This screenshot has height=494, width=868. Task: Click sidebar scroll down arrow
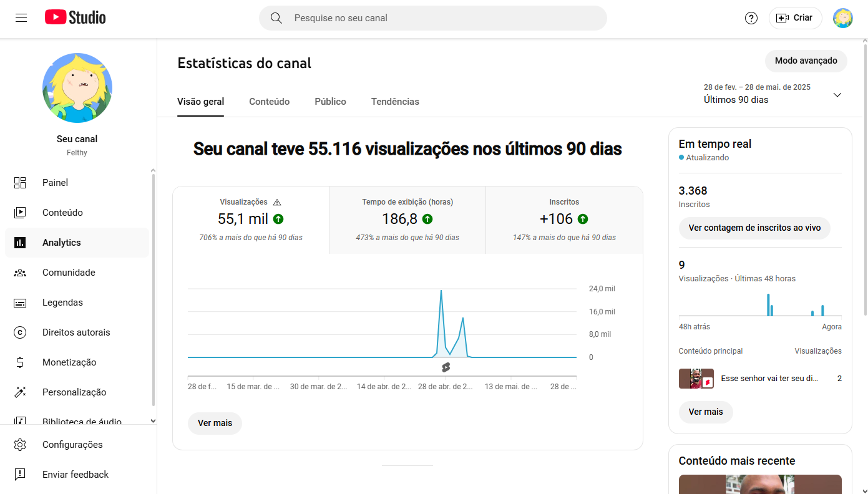pos(154,421)
